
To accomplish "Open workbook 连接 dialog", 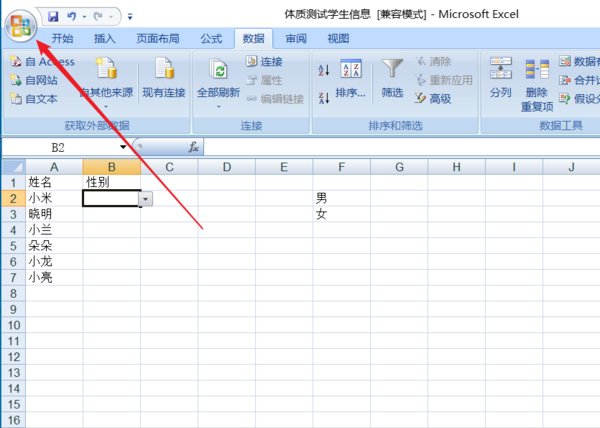I will 264,62.
